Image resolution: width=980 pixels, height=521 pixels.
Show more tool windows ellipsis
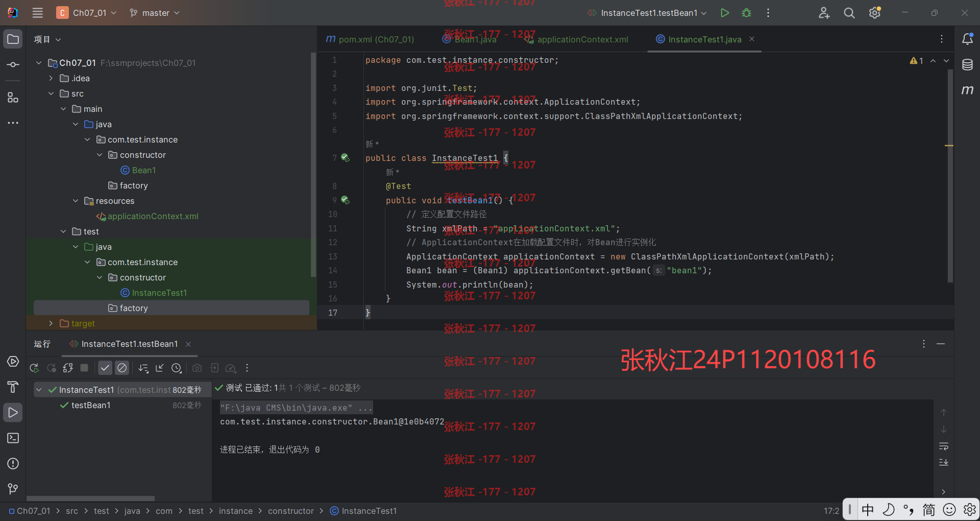point(13,123)
